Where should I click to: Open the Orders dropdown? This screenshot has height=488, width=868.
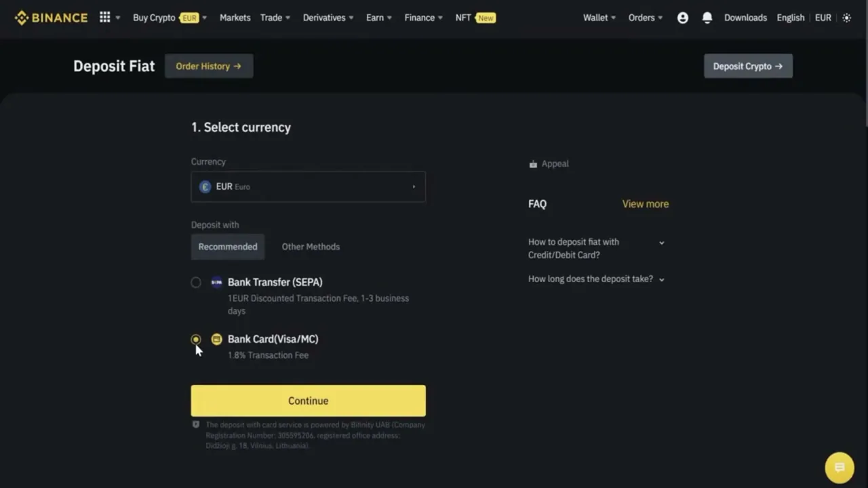coord(646,18)
